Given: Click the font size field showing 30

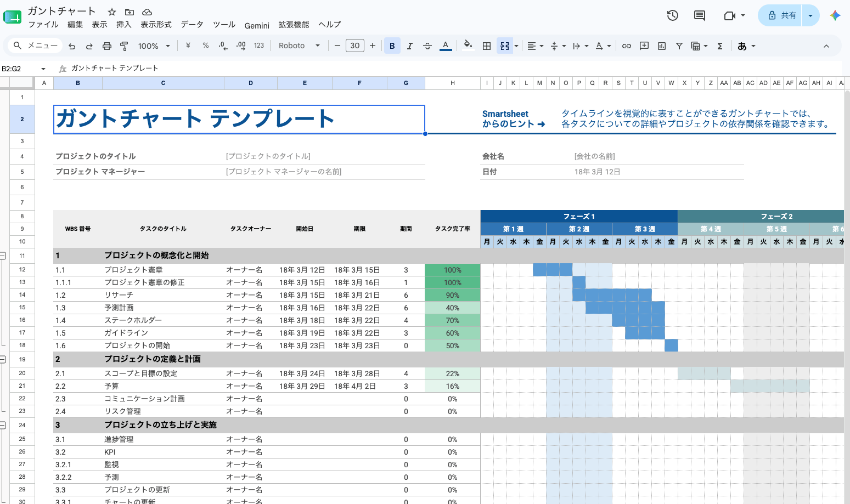Looking at the screenshot, I should [355, 46].
